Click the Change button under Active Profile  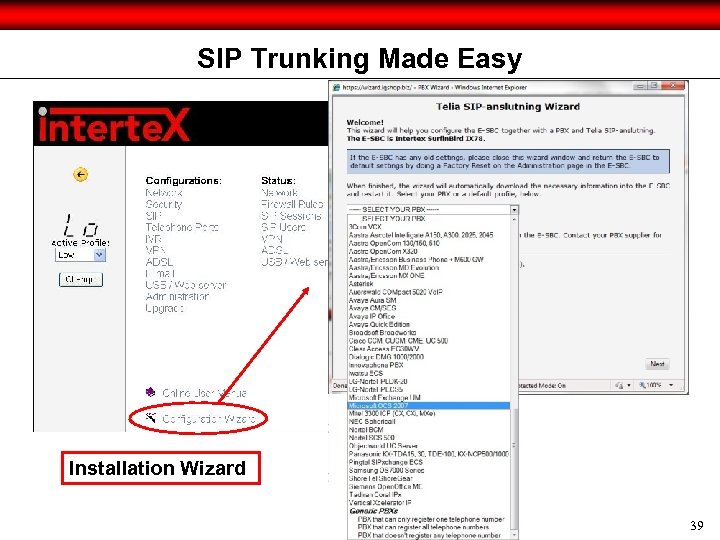[81, 279]
